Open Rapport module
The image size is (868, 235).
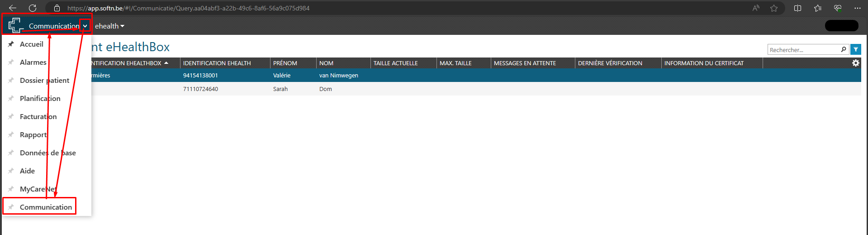[x=33, y=134]
